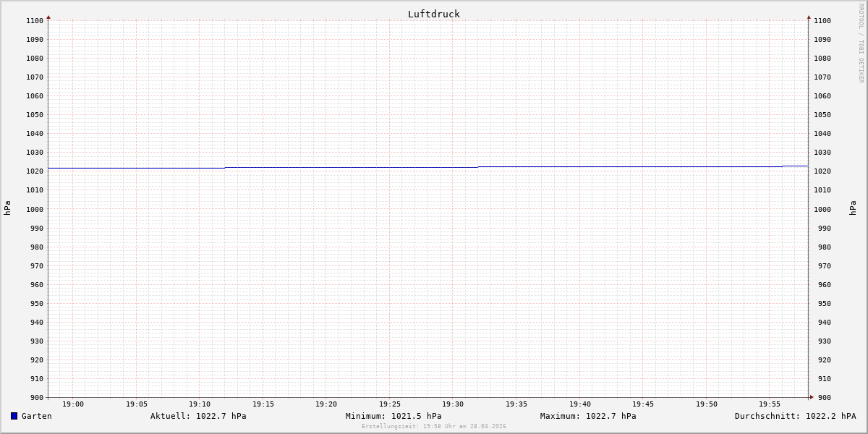Click the Luftdruck chart title

click(x=433, y=14)
